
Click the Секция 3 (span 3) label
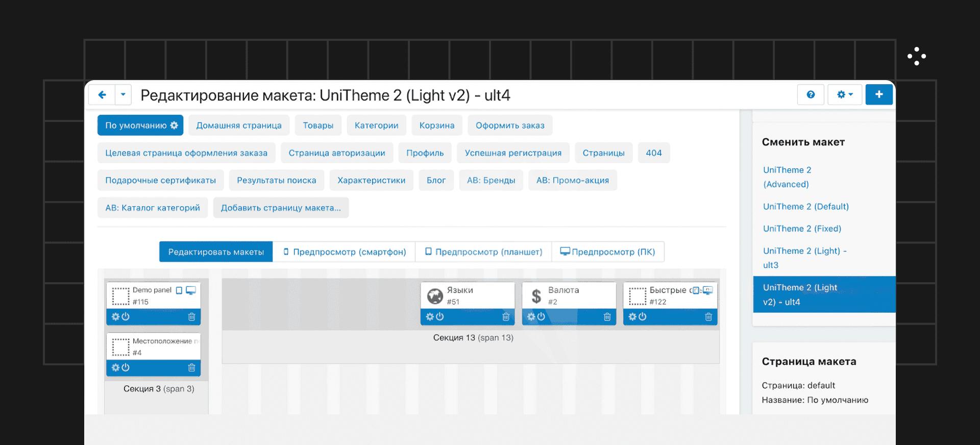(159, 389)
